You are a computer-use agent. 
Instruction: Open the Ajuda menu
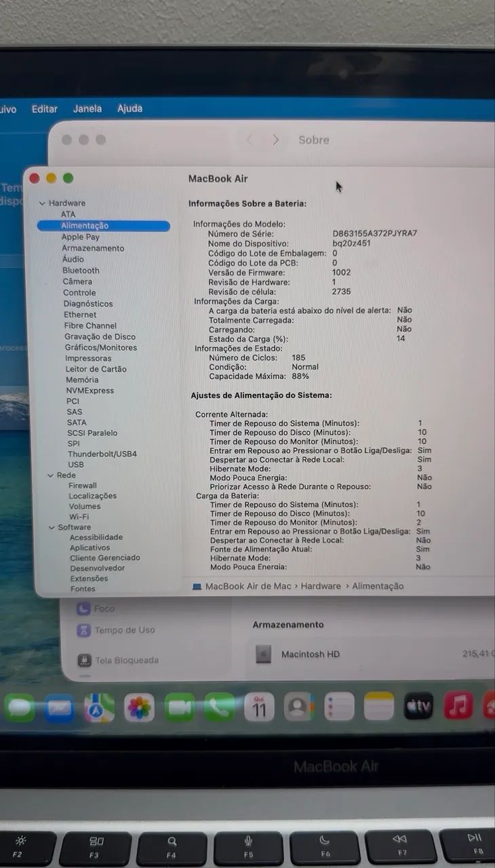[x=130, y=108]
